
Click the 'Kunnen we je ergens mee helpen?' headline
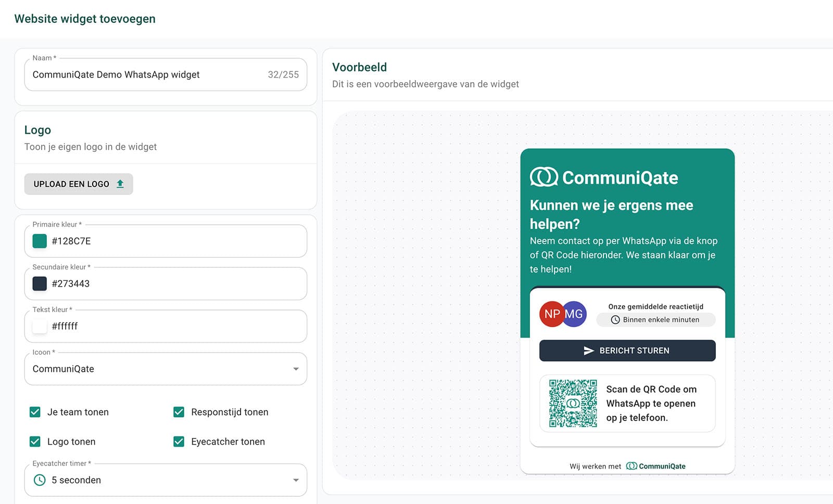[x=611, y=214]
